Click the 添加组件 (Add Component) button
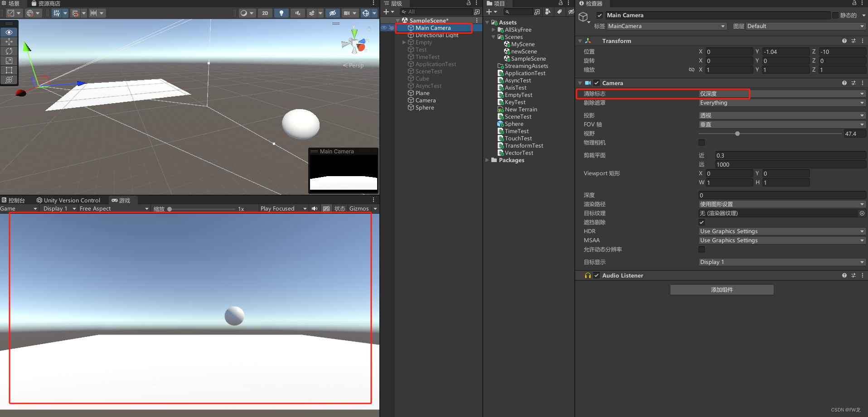The width and height of the screenshot is (868, 417). point(722,290)
